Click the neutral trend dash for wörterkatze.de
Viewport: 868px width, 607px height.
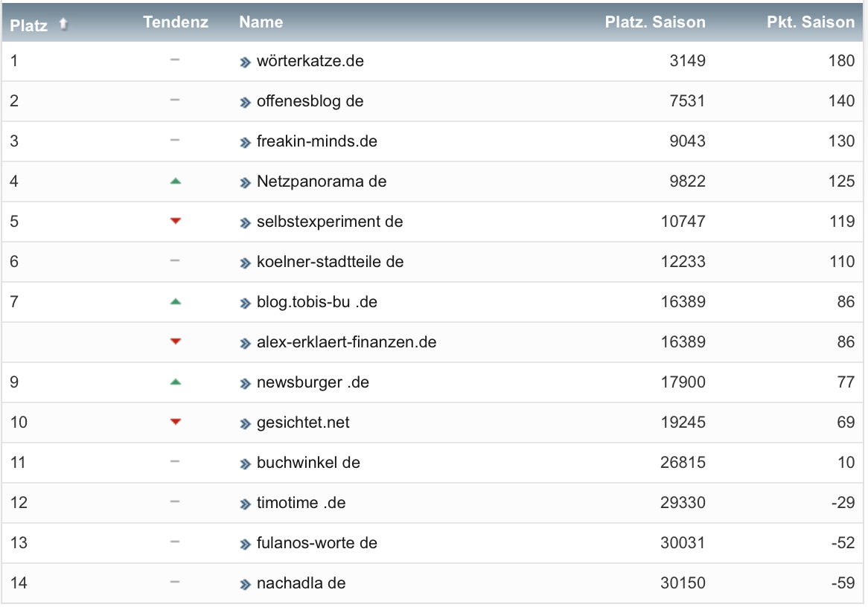[175, 60]
